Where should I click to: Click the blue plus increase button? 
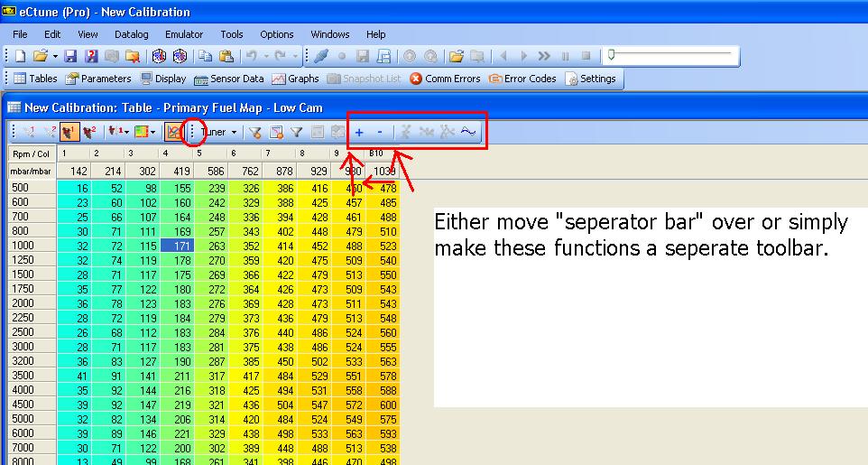[x=359, y=132]
